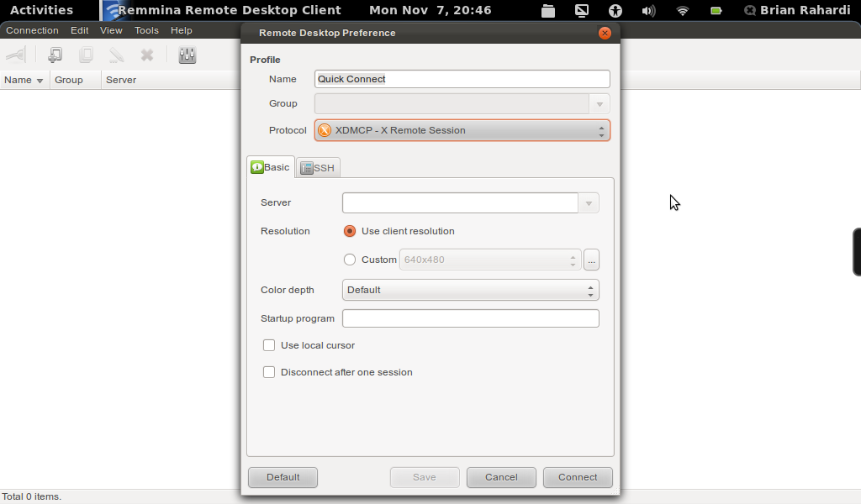This screenshot has height=504, width=861.
Task: Click the Remmina app icon in top bar
Action: (114, 10)
